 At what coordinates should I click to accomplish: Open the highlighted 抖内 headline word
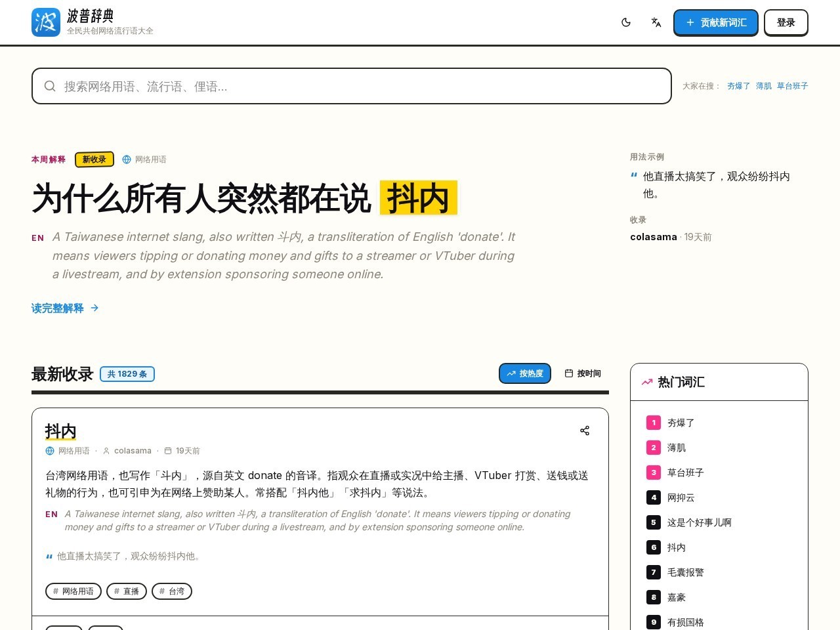pos(419,198)
